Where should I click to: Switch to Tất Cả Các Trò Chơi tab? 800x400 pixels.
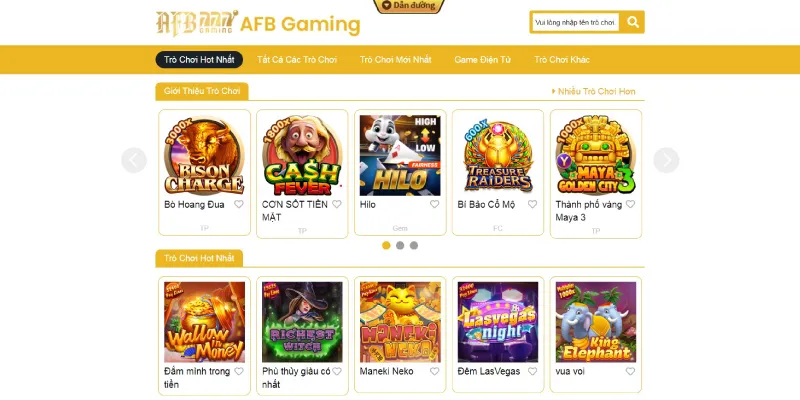coord(297,60)
